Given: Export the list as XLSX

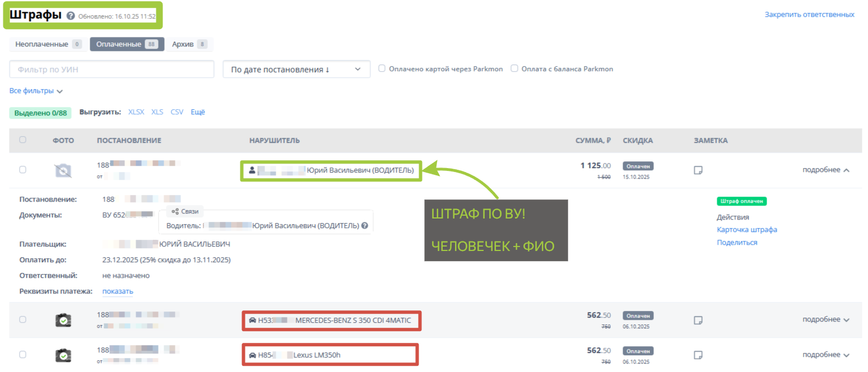Looking at the screenshot, I should 136,112.
